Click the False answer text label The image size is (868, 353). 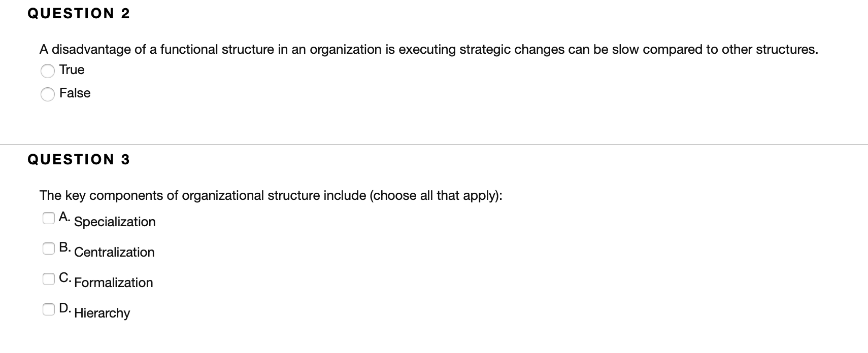pyautogui.click(x=75, y=93)
